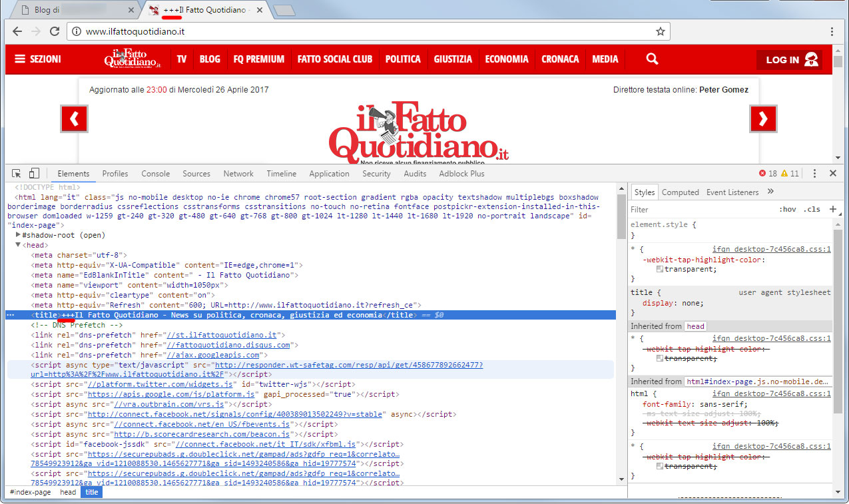Show the Computed styles tab

point(681,192)
